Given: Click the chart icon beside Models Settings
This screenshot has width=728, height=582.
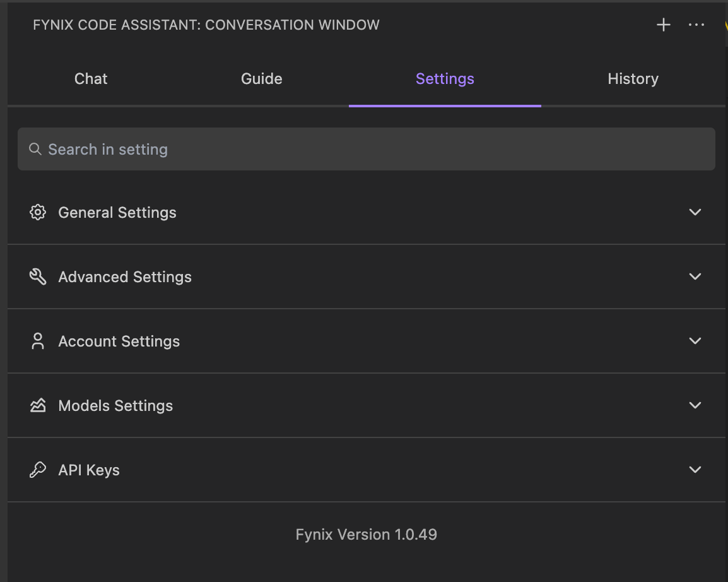Looking at the screenshot, I should tap(38, 405).
